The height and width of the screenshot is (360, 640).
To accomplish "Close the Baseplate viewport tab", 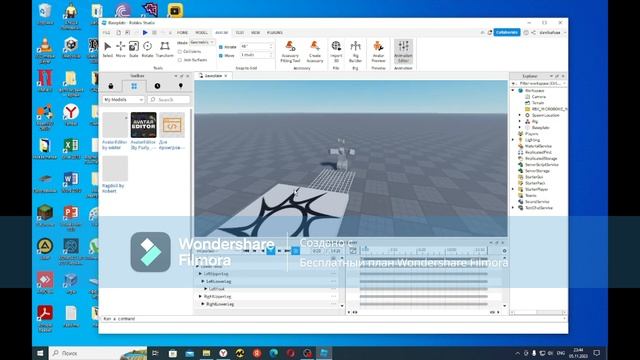I will [x=226, y=76].
